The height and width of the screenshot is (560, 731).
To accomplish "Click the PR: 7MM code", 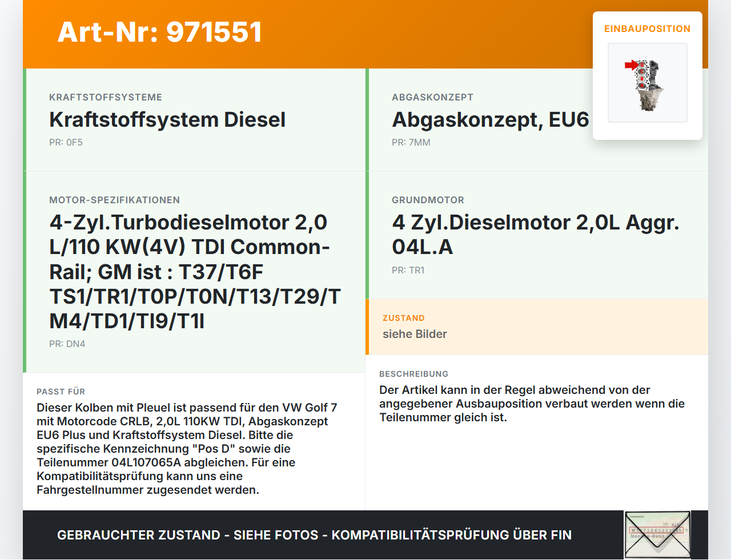I will [x=411, y=142].
